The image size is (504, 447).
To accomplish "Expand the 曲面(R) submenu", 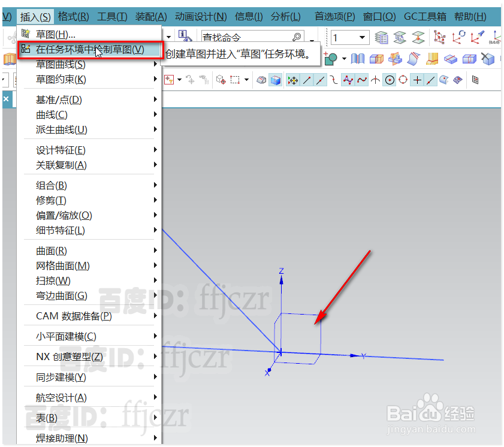I will pyautogui.click(x=89, y=250).
